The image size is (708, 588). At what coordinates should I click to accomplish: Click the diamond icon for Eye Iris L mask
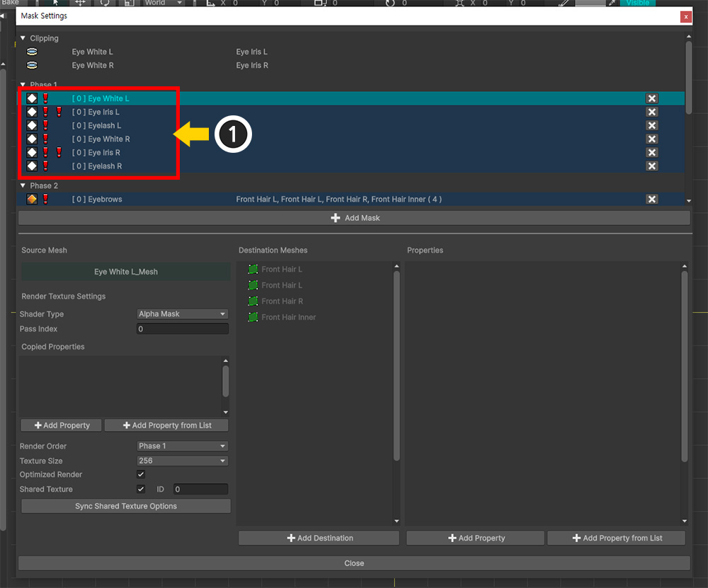[x=32, y=112]
